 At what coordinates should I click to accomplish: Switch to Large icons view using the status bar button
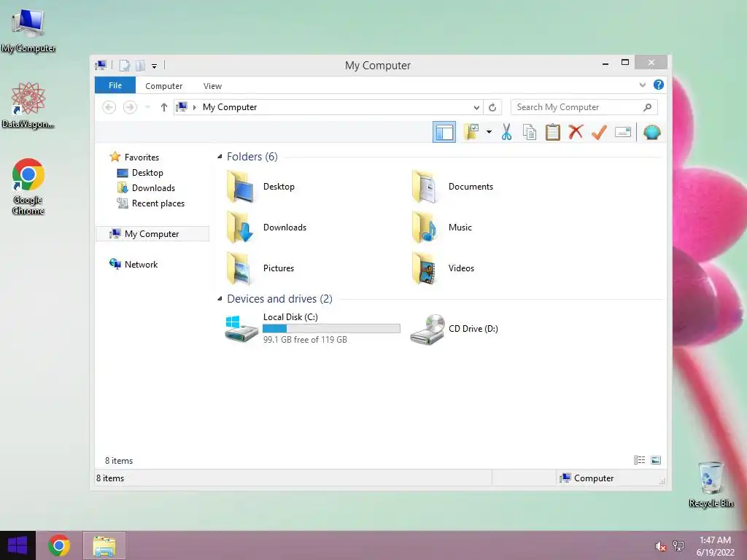pyautogui.click(x=656, y=460)
